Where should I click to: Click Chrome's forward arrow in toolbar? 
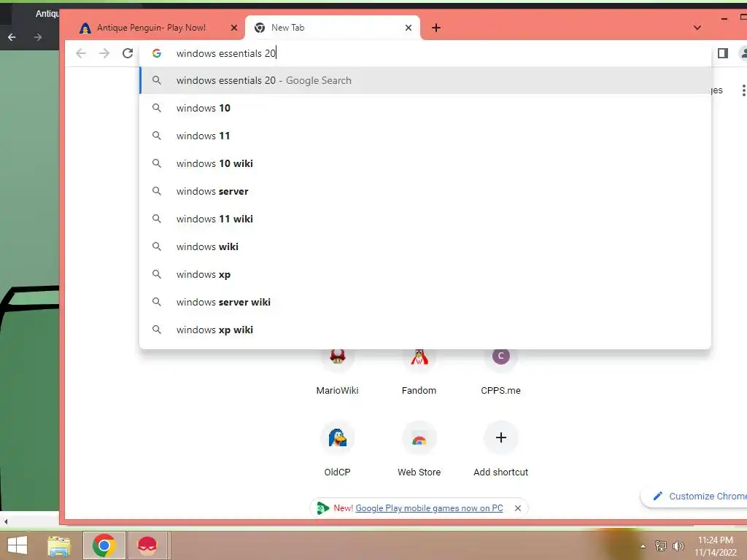(x=104, y=53)
